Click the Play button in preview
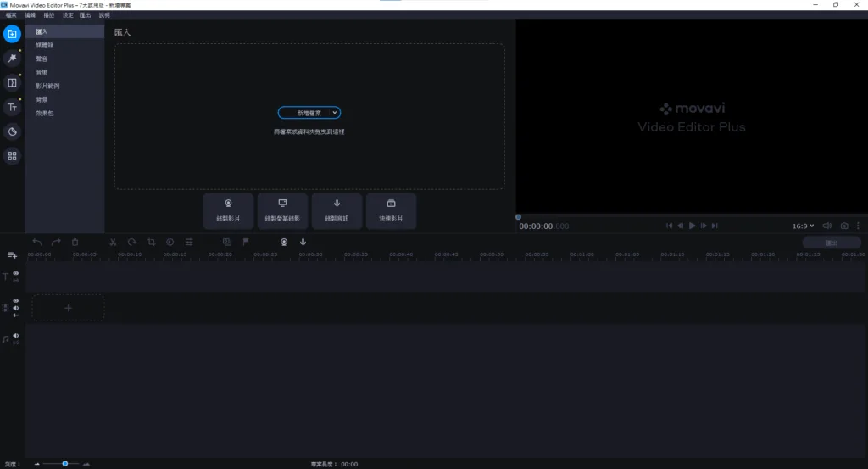The image size is (868, 469). pyautogui.click(x=692, y=226)
